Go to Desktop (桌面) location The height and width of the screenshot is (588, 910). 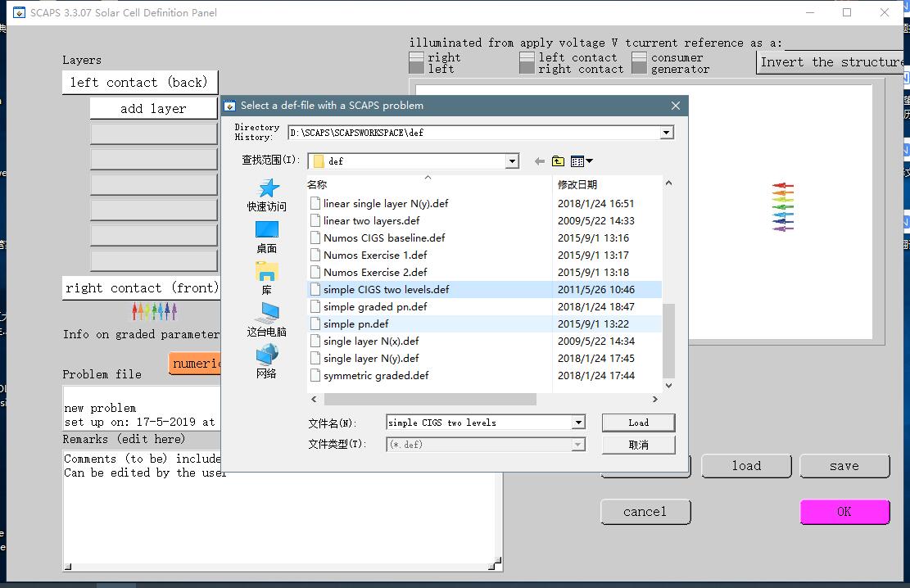pyautogui.click(x=266, y=237)
